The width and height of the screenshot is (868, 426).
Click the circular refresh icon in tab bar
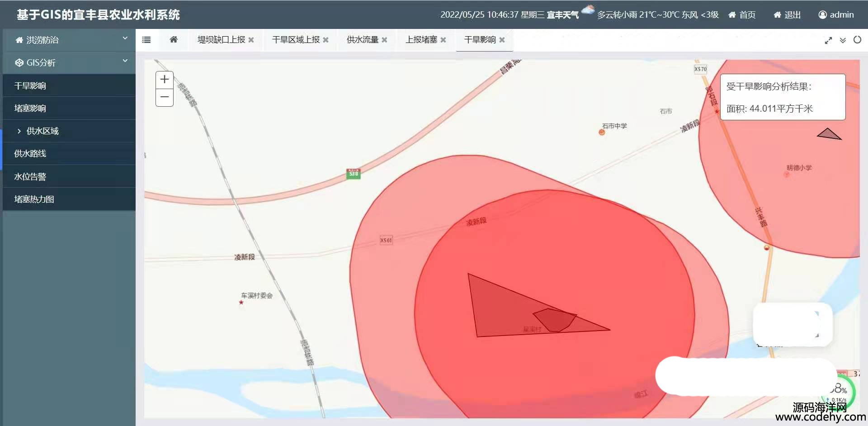click(x=857, y=40)
